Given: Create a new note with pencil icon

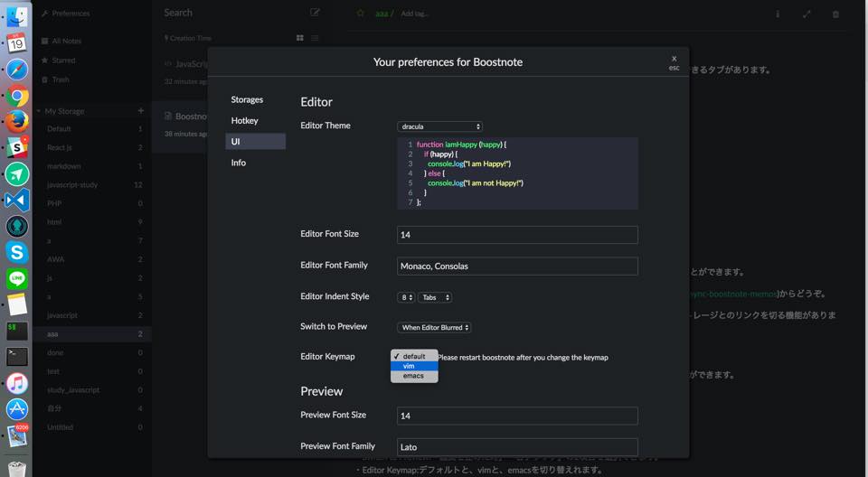Looking at the screenshot, I should point(315,12).
